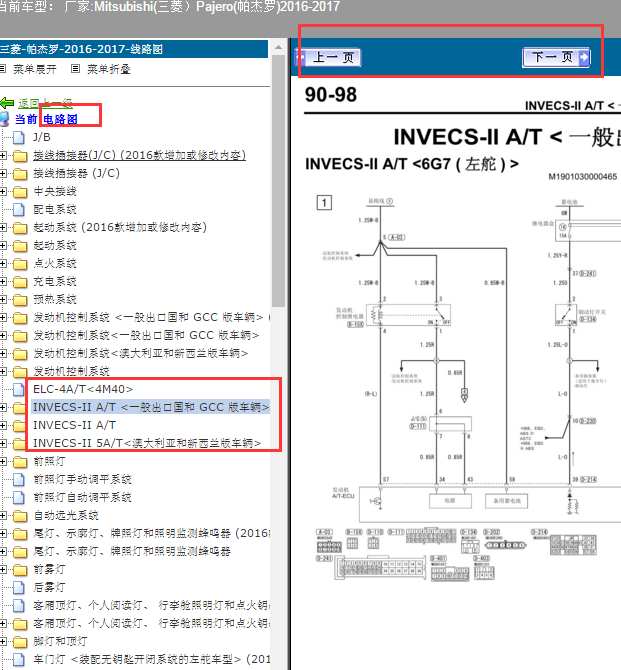
Task: Click the 菜单折叠 collapse-menu option
Action: click(109, 69)
